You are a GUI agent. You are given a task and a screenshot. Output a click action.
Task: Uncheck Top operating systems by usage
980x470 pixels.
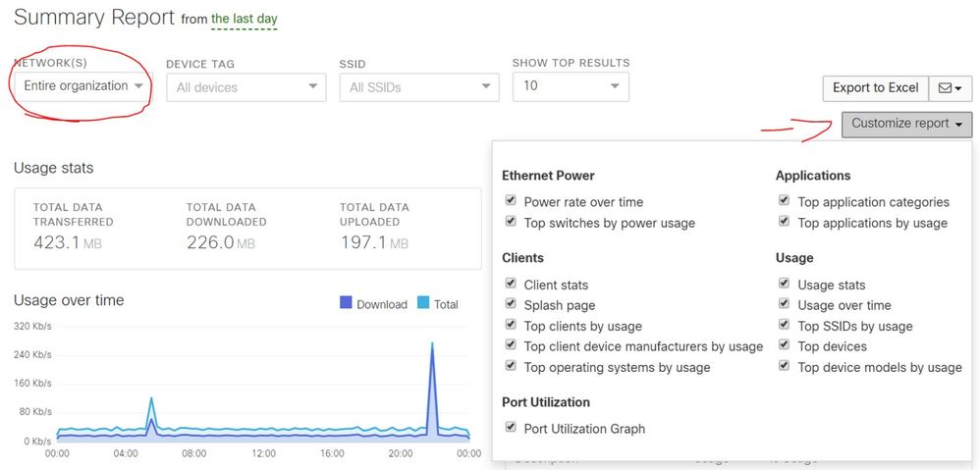coord(511,366)
